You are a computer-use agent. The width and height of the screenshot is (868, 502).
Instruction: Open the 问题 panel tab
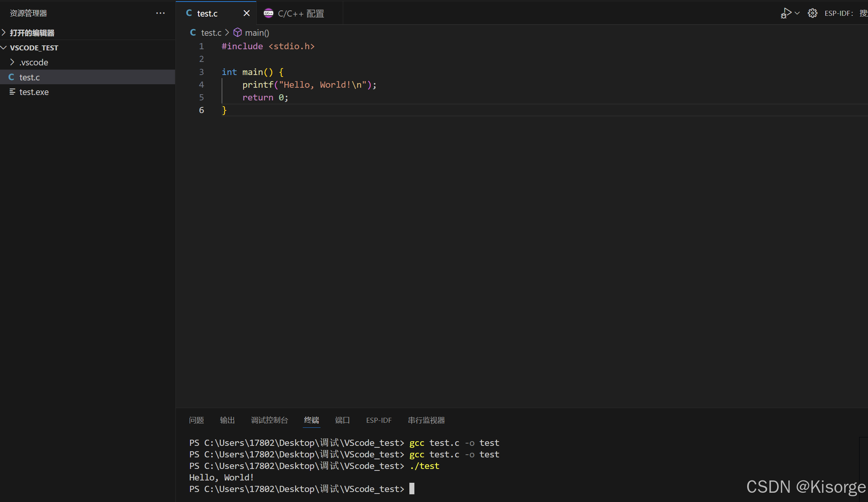197,420
